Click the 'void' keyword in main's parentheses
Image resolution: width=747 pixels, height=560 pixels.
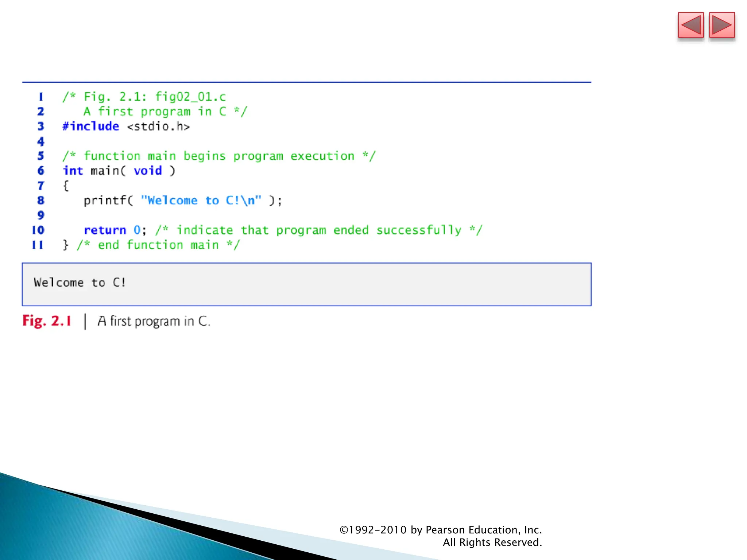point(148,171)
